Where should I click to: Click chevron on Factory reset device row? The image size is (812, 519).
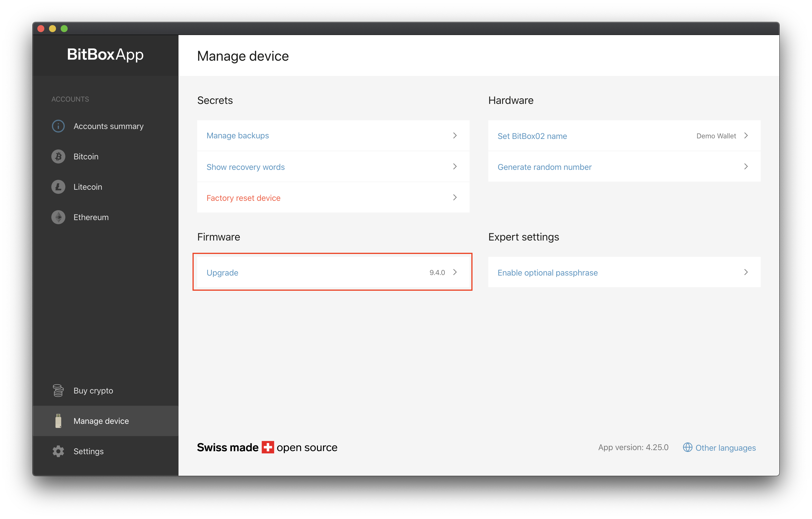click(x=455, y=197)
